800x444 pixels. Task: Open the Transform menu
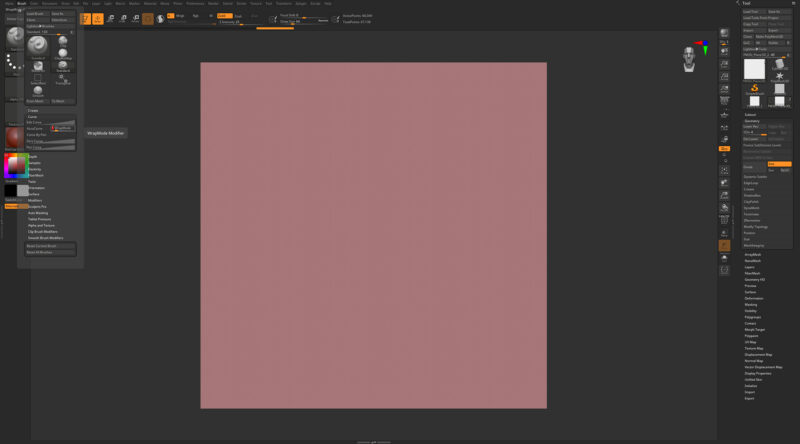[284, 4]
